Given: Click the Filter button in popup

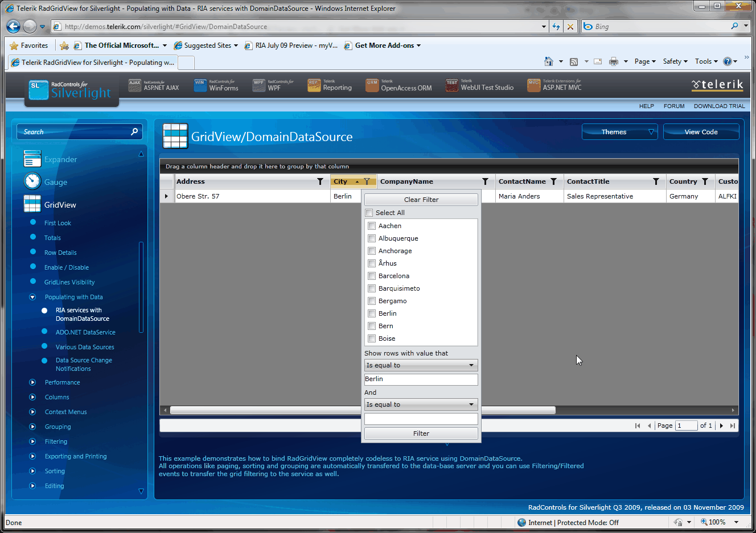Looking at the screenshot, I should tap(421, 433).
